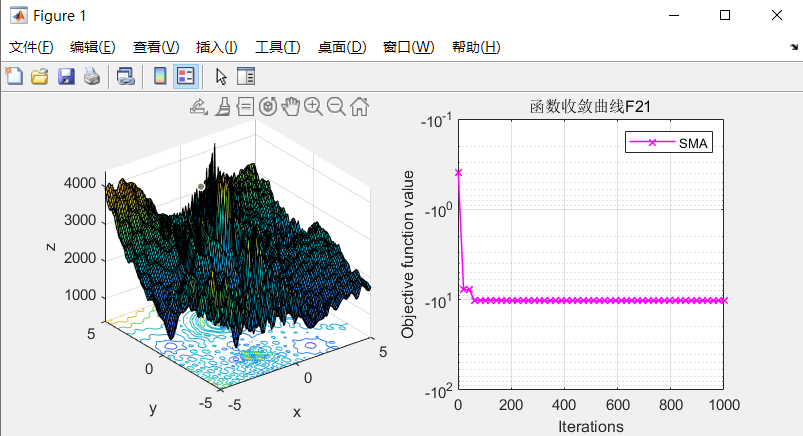Click the Link Plot toolbar icon

(x=125, y=76)
